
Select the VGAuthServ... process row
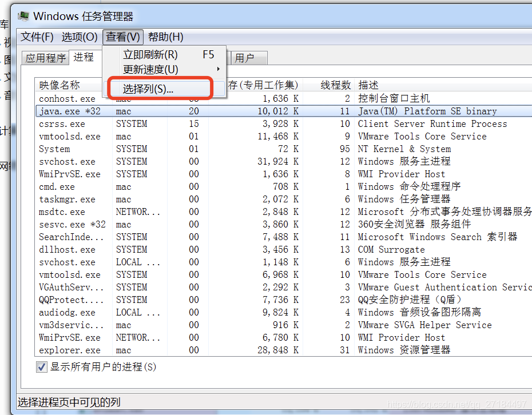tap(284, 287)
